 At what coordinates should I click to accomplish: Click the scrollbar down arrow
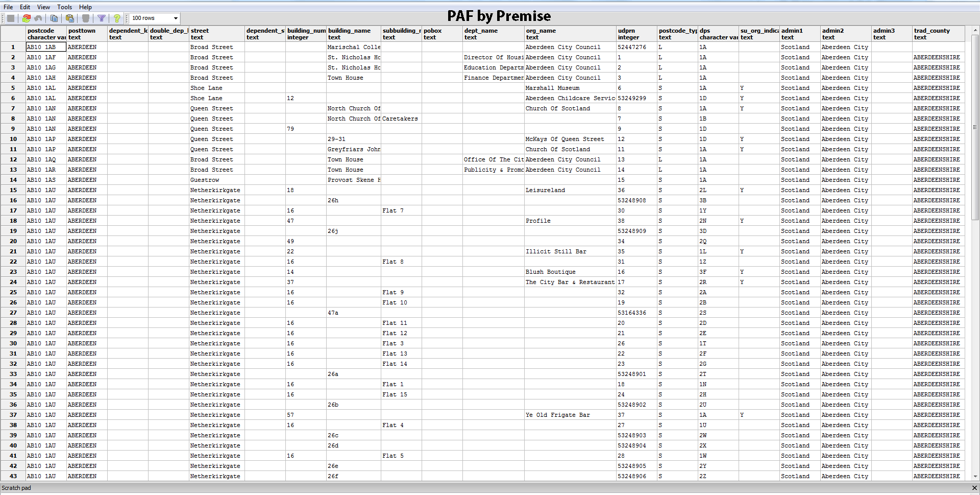(974, 476)
